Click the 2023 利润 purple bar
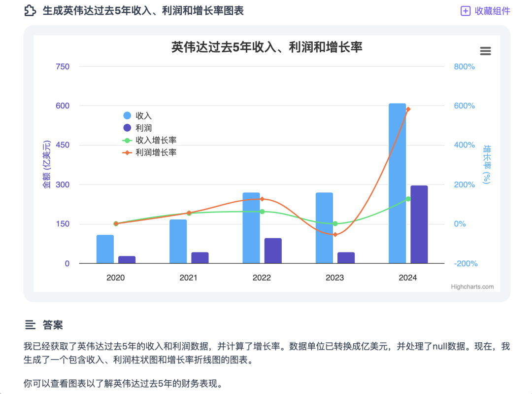The height and width of the screenshot is (394, 532). [x=346, y=258]
